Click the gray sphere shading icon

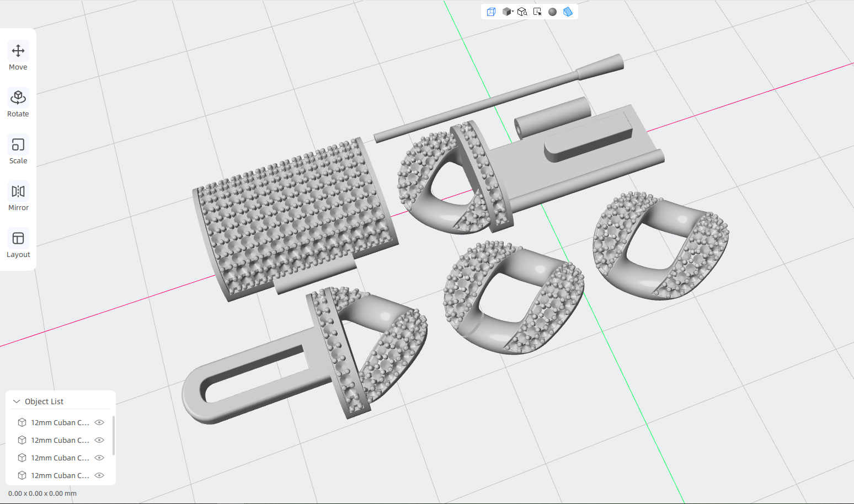point(553,12)
